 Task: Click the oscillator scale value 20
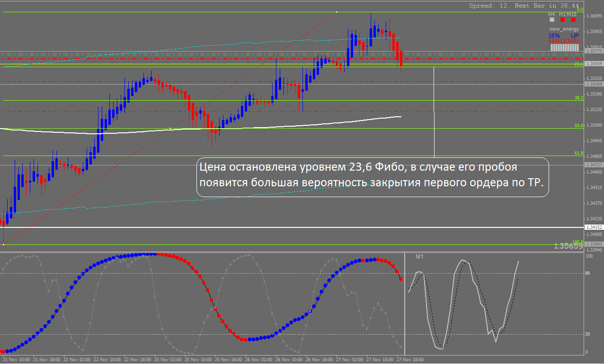click(x=588, y=334)
